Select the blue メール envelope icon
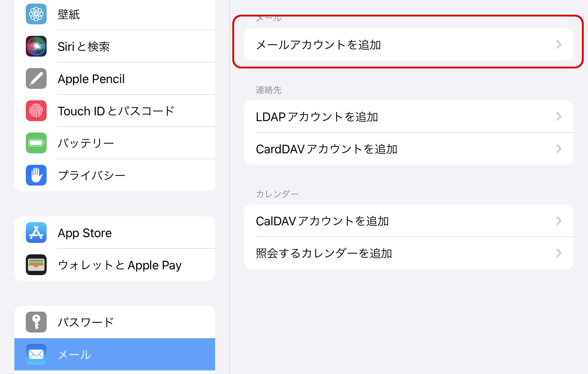This screenshot has width=588, height=374. (36, 354)
